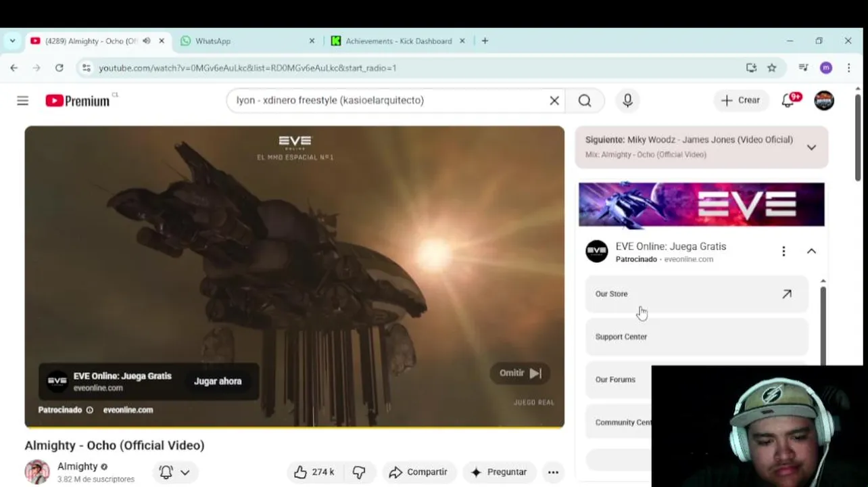Open the Our Store link
This screenshot has height=487, width=868.
(x=696, y=294)
